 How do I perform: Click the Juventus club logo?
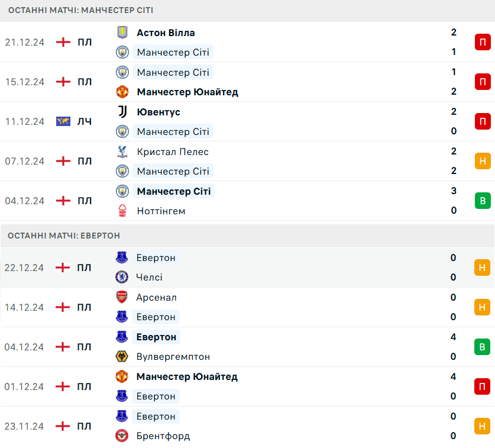(122, 112)
